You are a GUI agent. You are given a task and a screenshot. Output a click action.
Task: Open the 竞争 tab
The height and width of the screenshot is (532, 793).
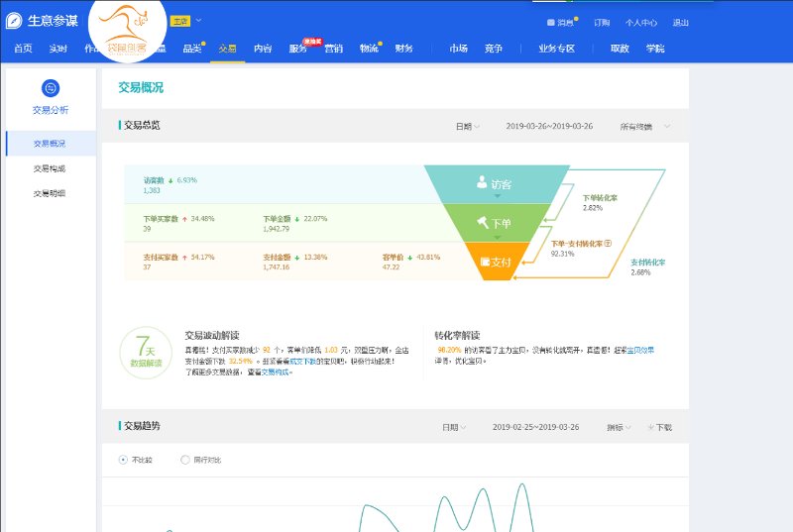494,49
